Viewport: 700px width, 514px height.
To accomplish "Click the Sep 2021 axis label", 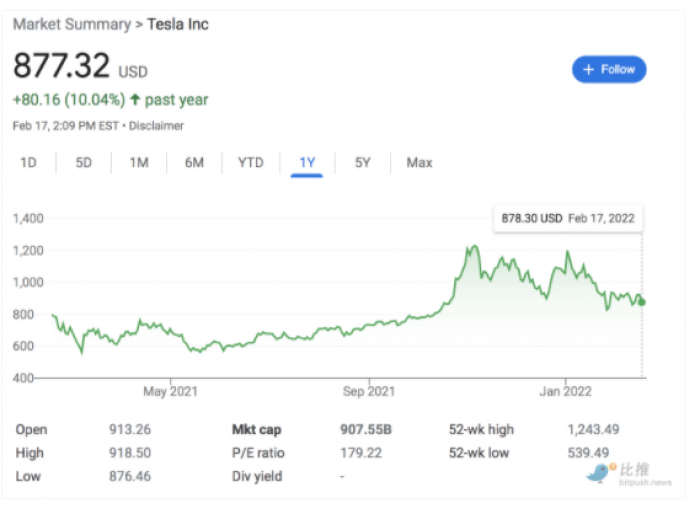I will tap(369, 392).
